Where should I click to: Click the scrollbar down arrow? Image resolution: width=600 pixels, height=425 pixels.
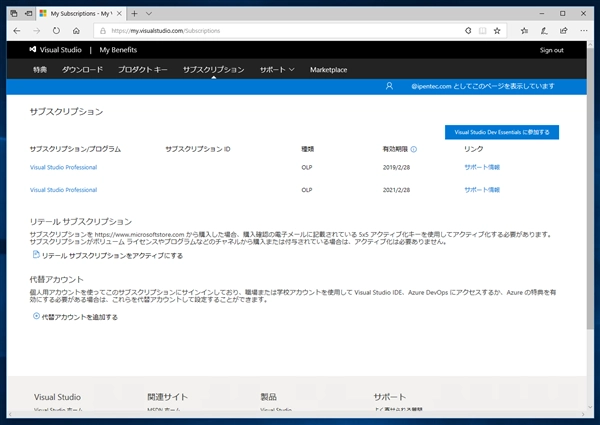pos(590,407)
